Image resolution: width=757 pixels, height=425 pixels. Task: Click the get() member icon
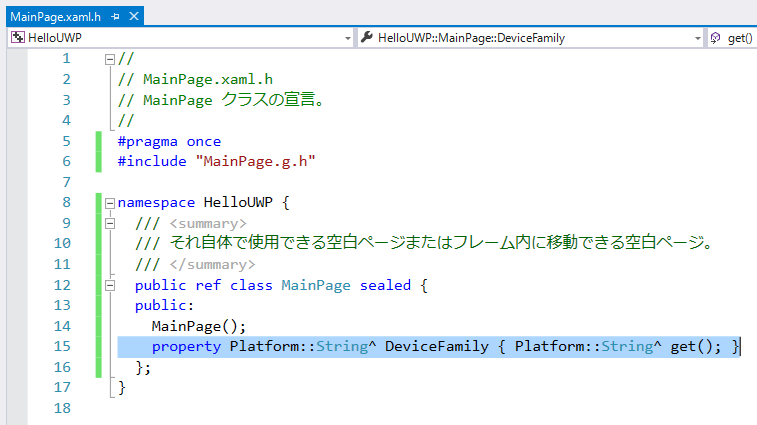[x=715, y=38]
